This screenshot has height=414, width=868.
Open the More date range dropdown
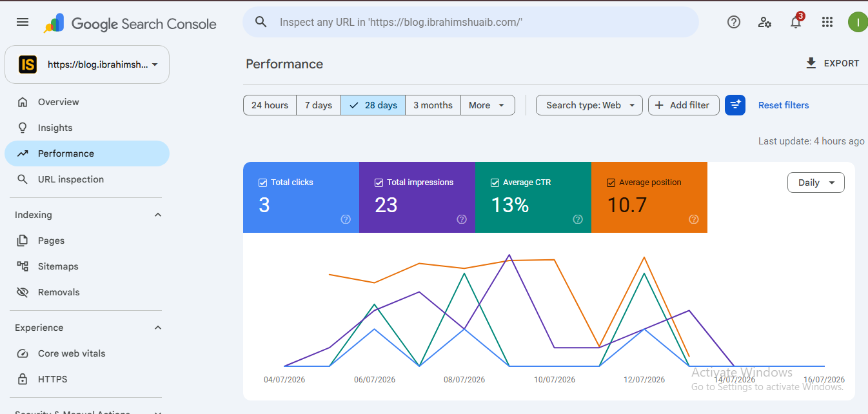[488, 105]
